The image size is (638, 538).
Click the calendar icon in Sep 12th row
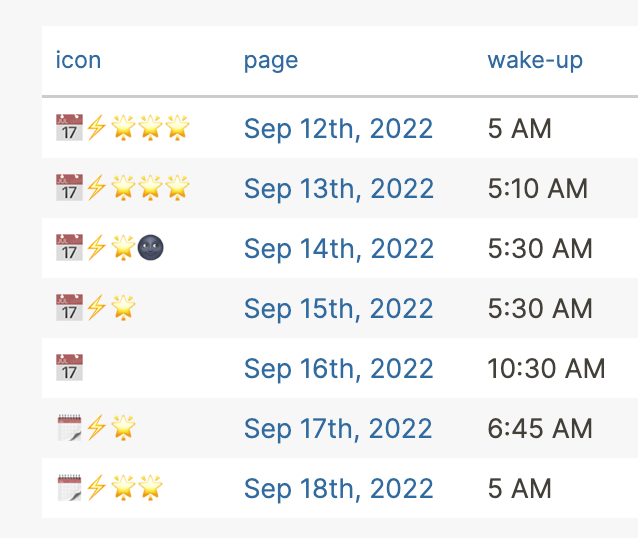(x=69, y=128)
